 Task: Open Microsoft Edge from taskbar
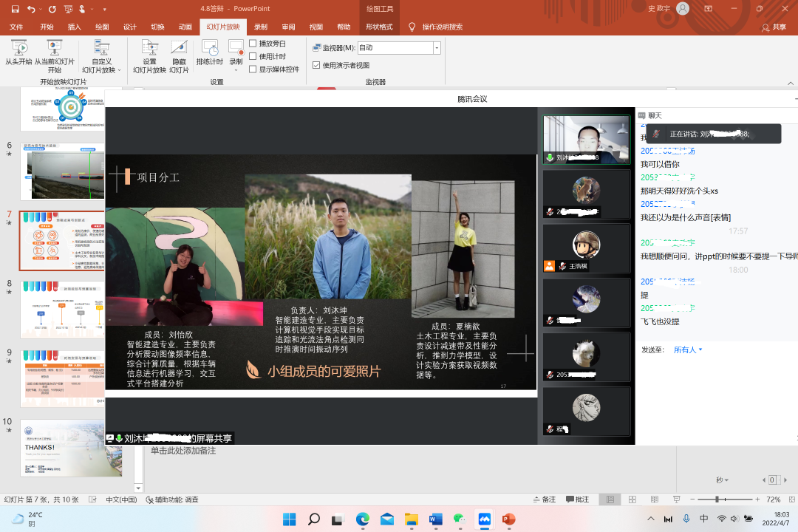point(362,519)
